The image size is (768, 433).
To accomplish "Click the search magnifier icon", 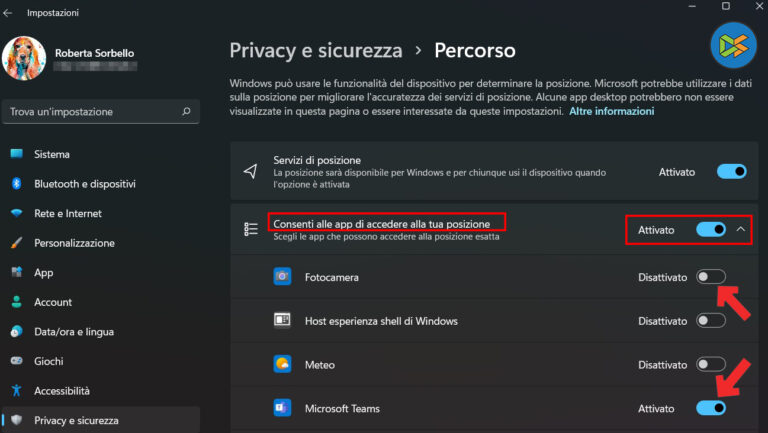I will tap(186, 112).
